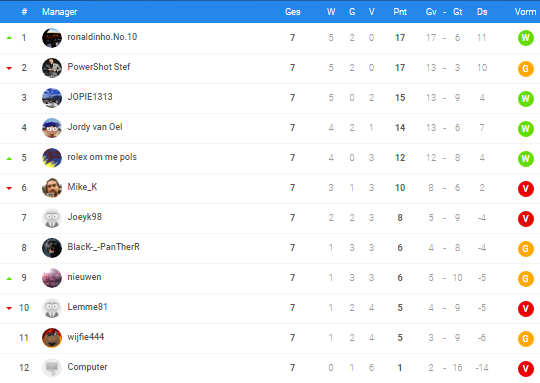Click the Vorm column header
This screenshot has width=540, height=383.
click(x=525, y=12)
